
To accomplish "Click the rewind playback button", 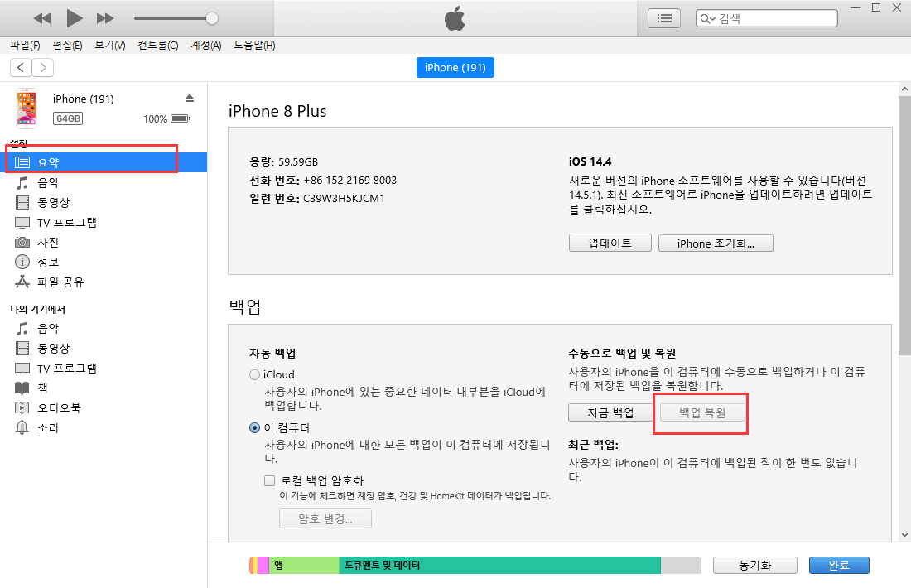I will click(x=42, y=18).
